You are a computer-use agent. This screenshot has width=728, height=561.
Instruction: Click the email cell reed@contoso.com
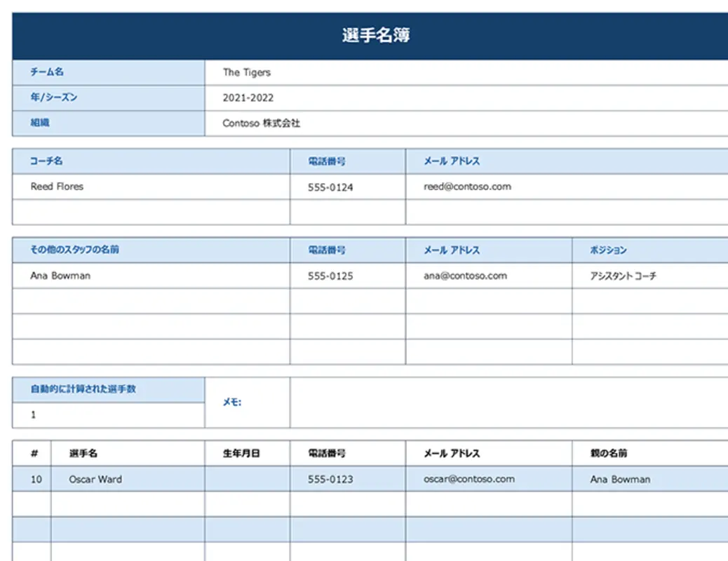[x=467, y=187]
